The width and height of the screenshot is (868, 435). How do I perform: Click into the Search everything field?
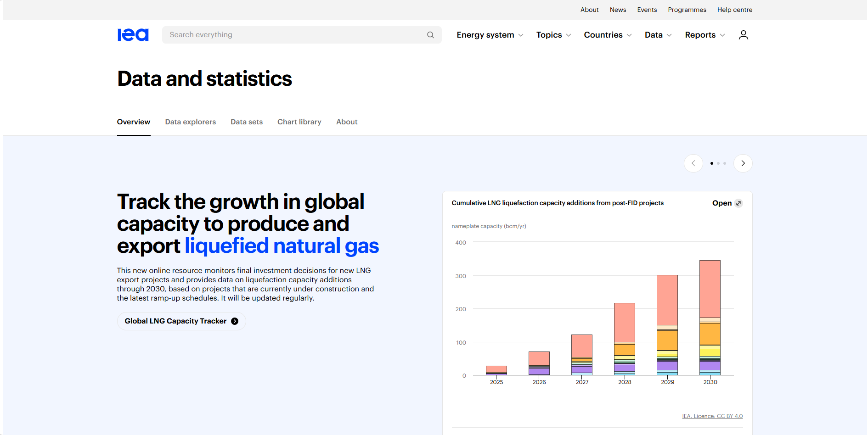(x=302, y=35)
